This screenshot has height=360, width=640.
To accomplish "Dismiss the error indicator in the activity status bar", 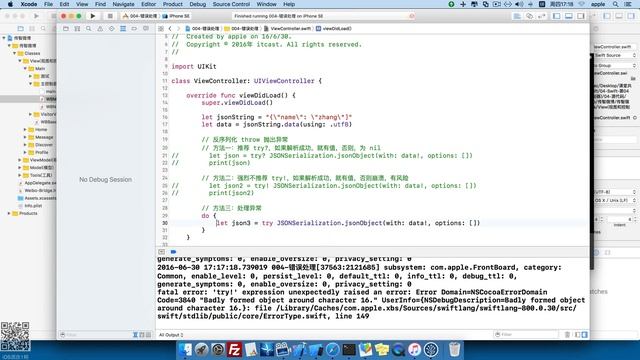I will [412, 16].
